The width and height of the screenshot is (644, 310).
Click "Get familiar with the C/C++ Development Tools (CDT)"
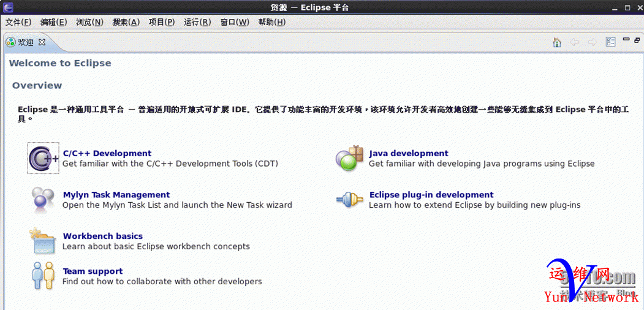click(170, 164)
